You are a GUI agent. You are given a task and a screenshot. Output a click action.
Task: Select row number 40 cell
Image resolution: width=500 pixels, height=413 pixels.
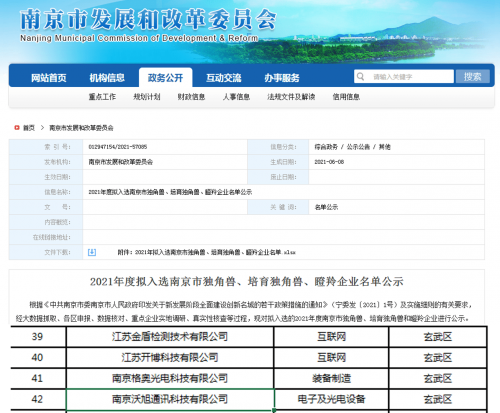[x=38, y=358]
